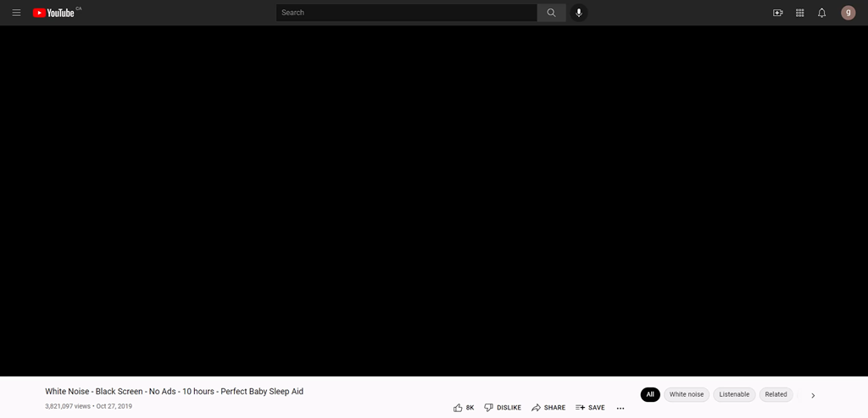The width and height of the screenshot is (868, 418).
Task: Click the search magnifier button
Action: (551, 13)
